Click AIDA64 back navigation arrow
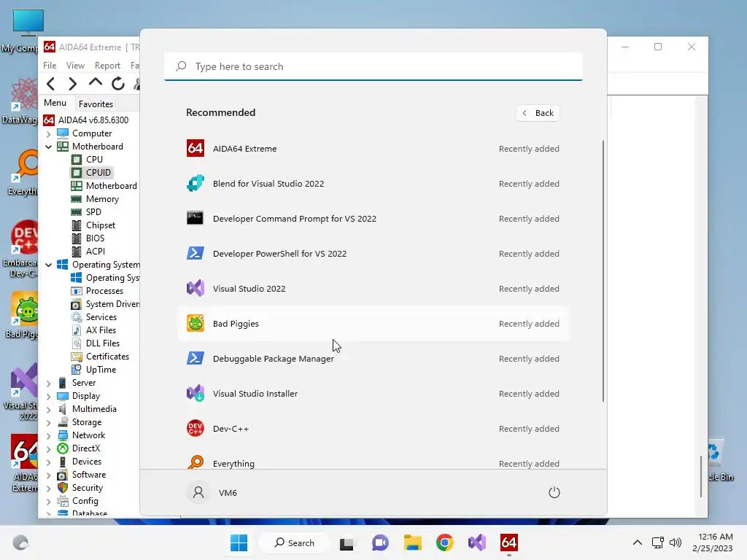Viewport: 747px width, 560px height. coord(51,84)
